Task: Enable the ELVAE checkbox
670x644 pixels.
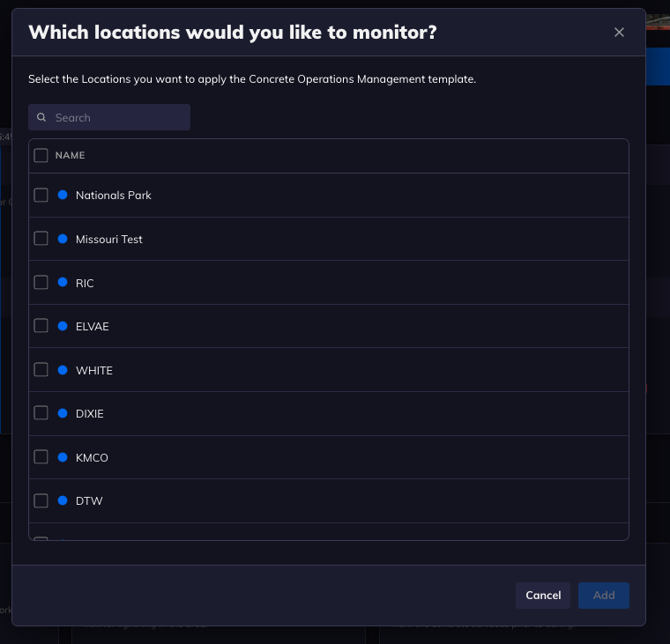Action: tap(41, 326)
